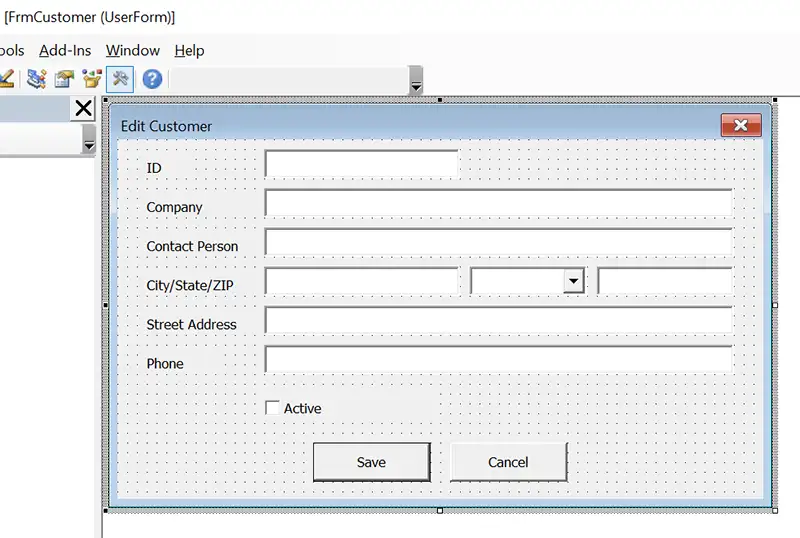Open the Add-Ins menu

[65, 51]
